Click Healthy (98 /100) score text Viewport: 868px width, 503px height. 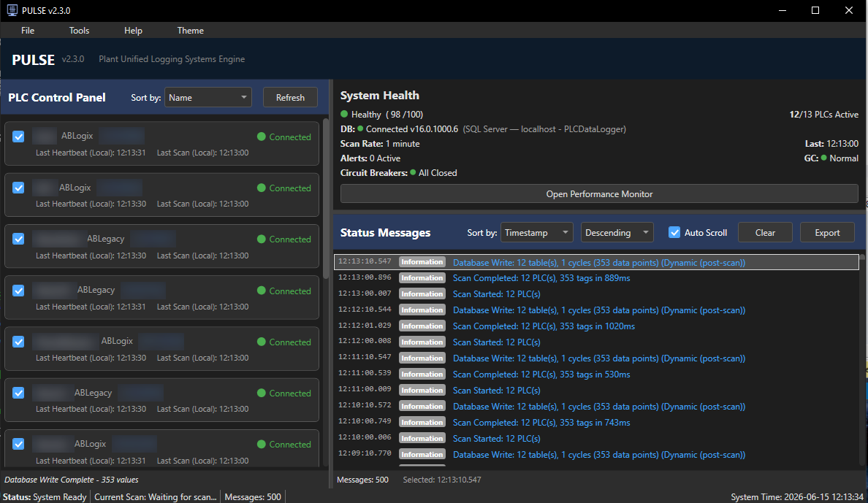click(387, 115)
